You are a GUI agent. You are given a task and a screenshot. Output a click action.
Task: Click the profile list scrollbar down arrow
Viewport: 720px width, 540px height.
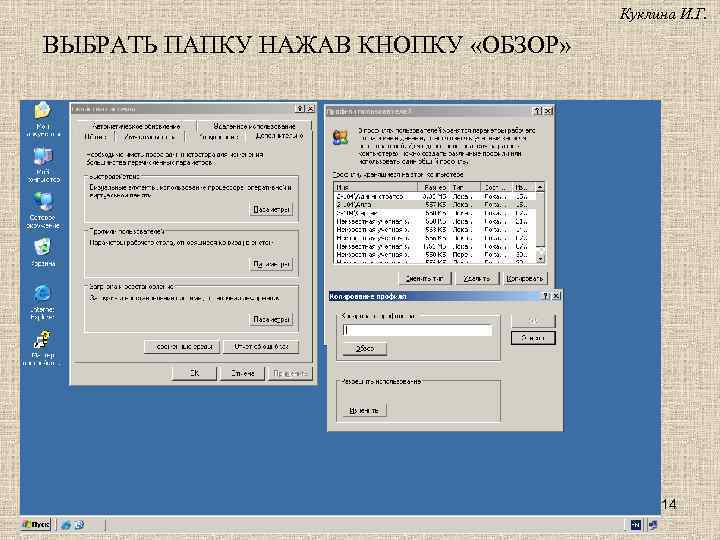[x=540, y=259]
